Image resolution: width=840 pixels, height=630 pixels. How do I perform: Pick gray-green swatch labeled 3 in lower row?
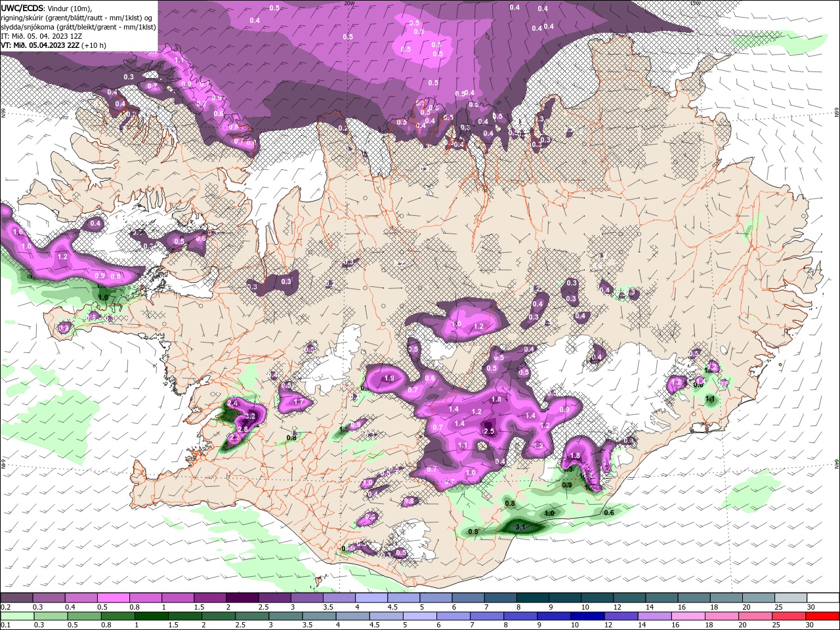(x=285, y=616)
